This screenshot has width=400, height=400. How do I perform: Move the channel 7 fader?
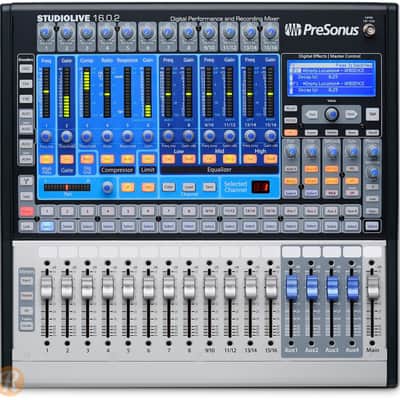click(169, 287)
